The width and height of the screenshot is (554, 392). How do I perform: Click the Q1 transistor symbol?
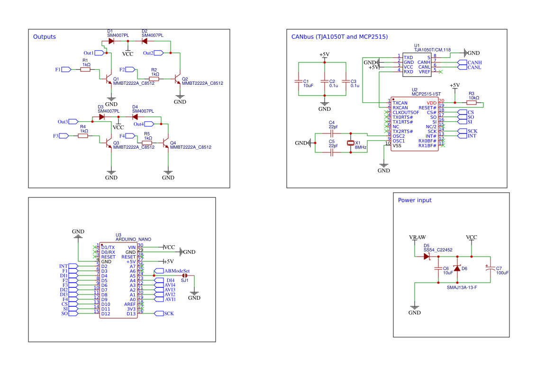108,77
